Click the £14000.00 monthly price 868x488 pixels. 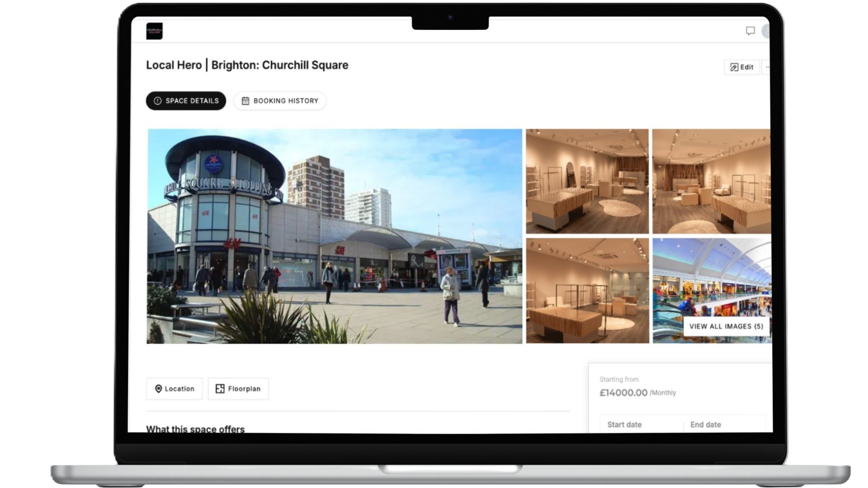coord(623,393)
